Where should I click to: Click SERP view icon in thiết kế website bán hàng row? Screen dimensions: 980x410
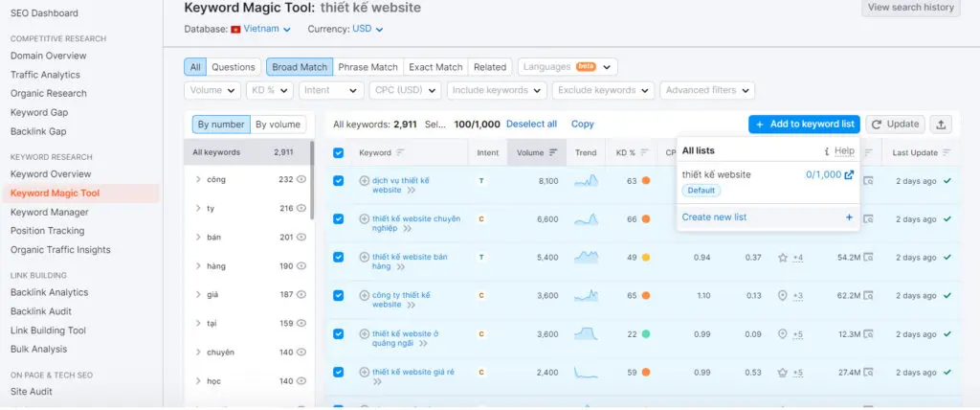tap(869, 257)
